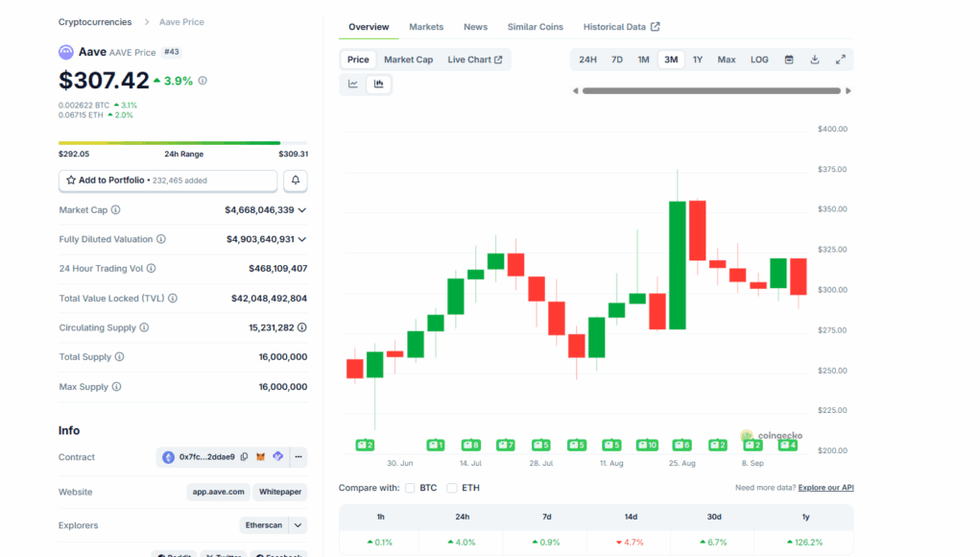Click the info icon beside the 15,231,282 value
The width and height of the screenshot is (980, 557).
click(x=302, y=327)
